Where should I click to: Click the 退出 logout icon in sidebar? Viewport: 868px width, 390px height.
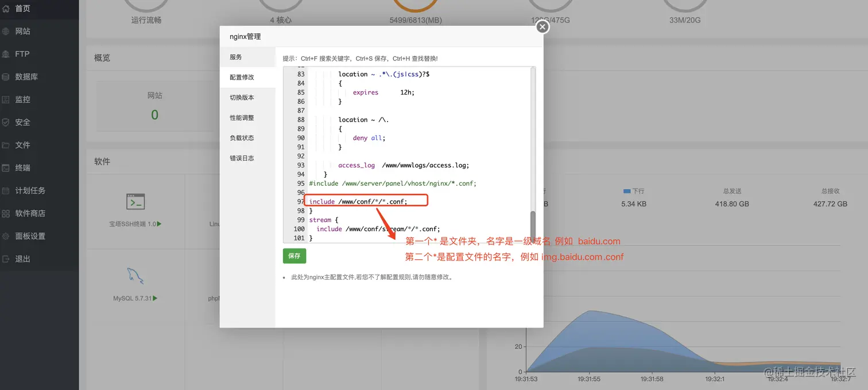[6, 259]
